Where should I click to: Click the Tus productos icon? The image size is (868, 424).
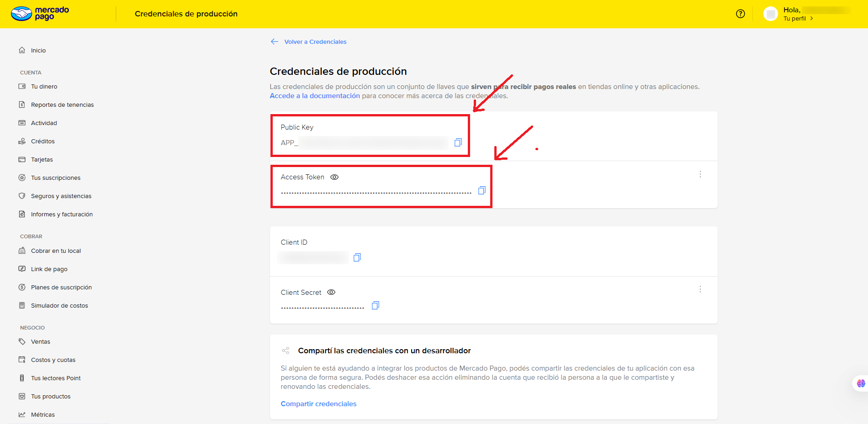[22, 396]
